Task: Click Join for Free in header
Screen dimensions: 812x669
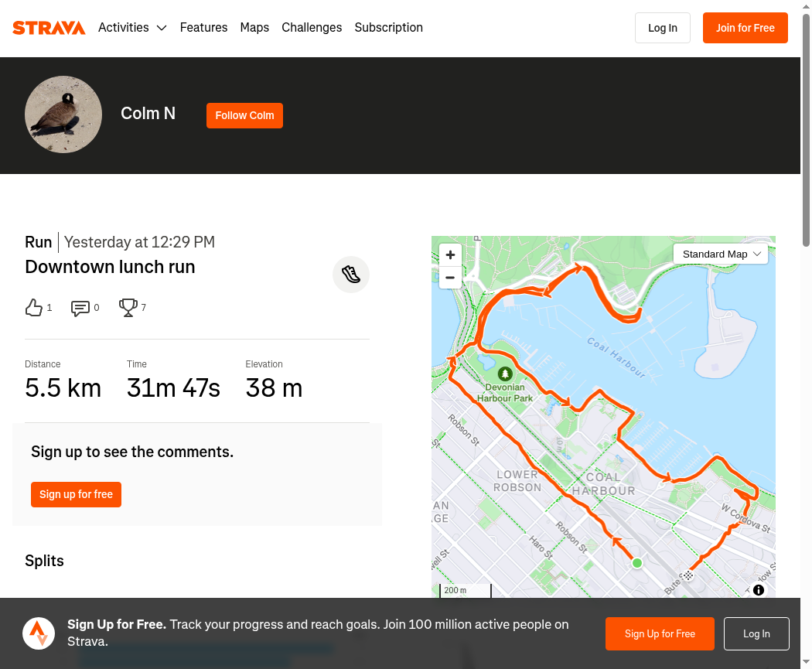Action: pos(745,28)
